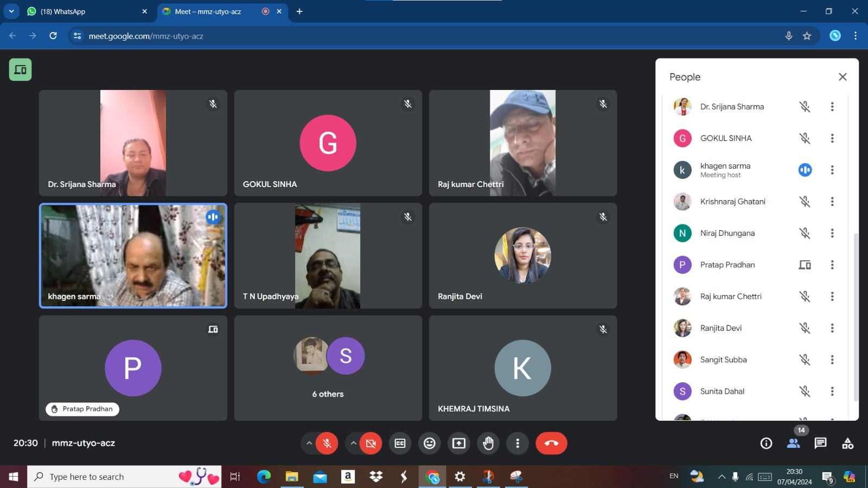Open the chat with everyone panel
Image resolution: width=868 pixels, height=488 pixels.
click(820, 444)
